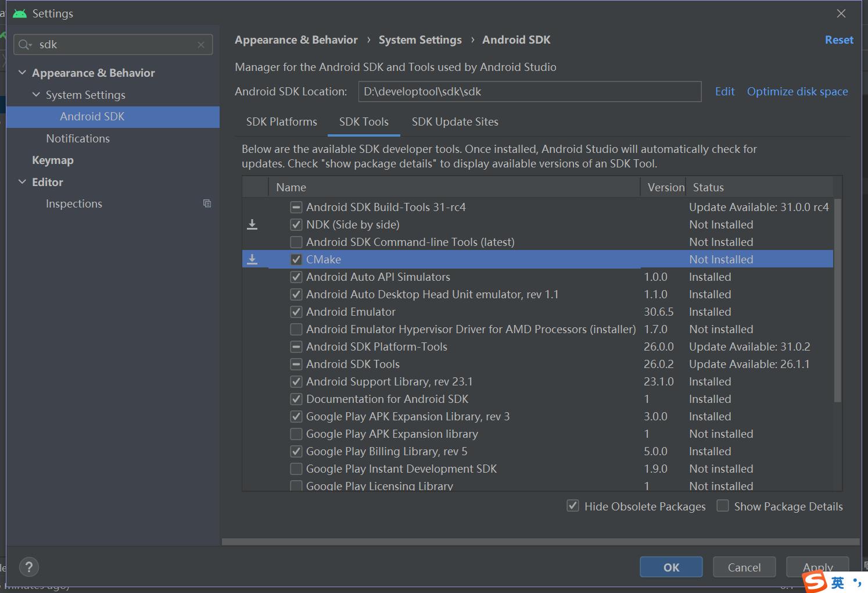Viewport: 868px width, 593px height.
Task: Click the project-level settings icon next to Inspections
Action: (x=207, y=203)
